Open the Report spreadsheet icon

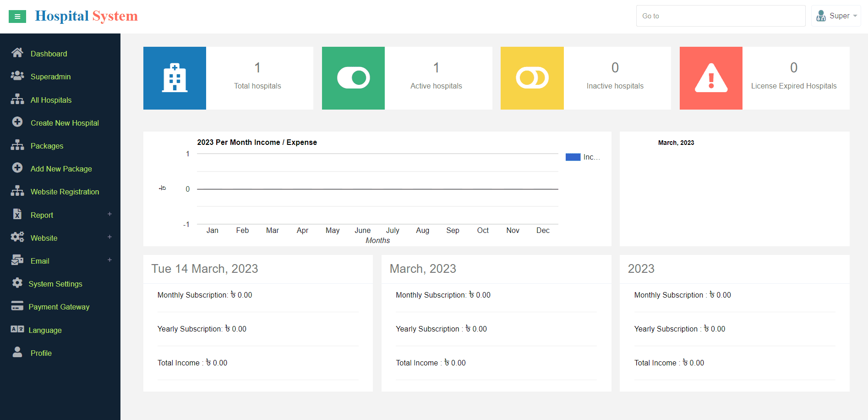coord(17,215)
